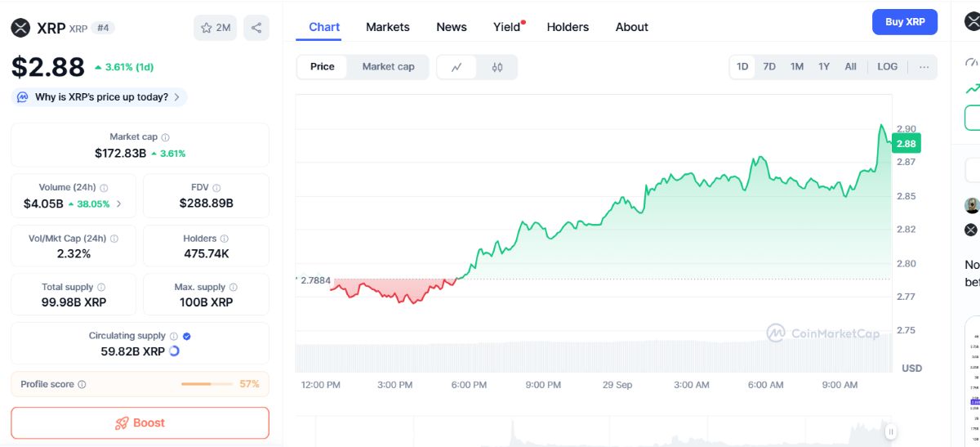
Task: Click the XRP coin logo icon
Action: [20, 28]
